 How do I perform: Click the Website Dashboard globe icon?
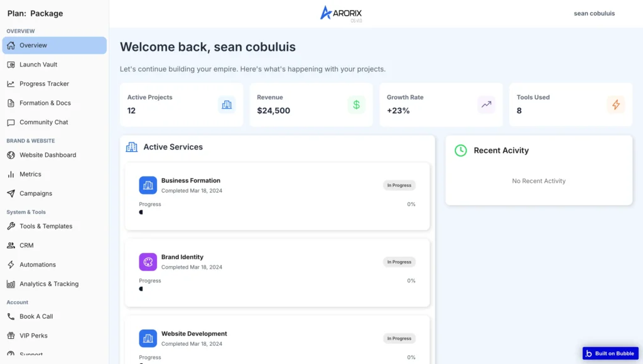pos(11,156)
